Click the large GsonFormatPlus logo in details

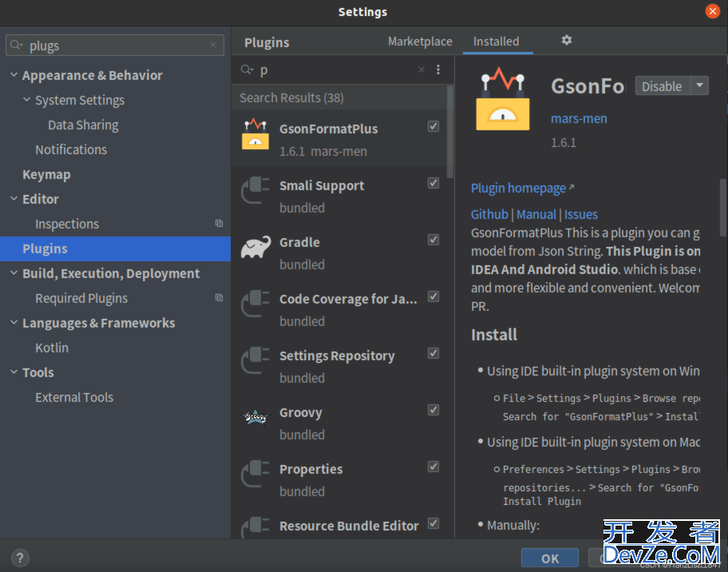pyautogui.click(x=503, y=98)
